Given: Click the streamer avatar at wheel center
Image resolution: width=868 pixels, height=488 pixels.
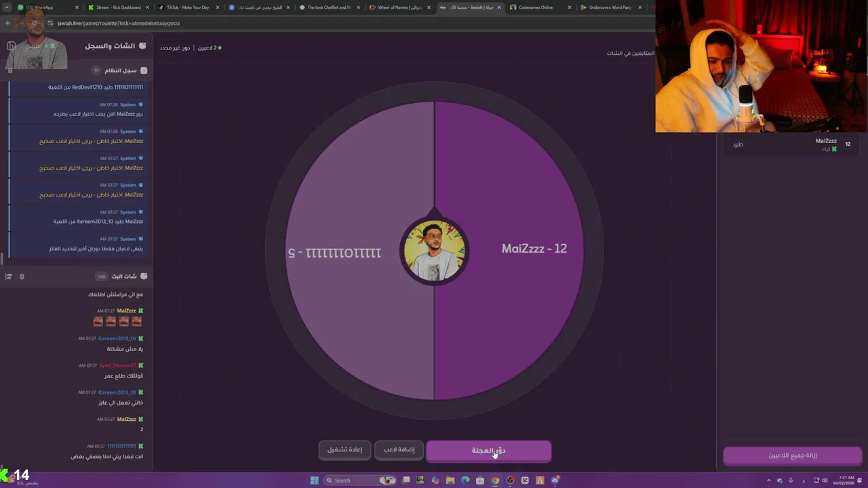Looking at the screenshot, I should point(434,250).
